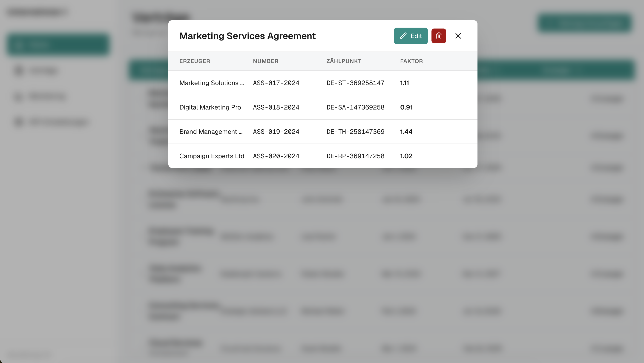This screenshot has height=363, width=644.
Task: Click the green button in the top-right corner
Action: click(x=585, y=23)
